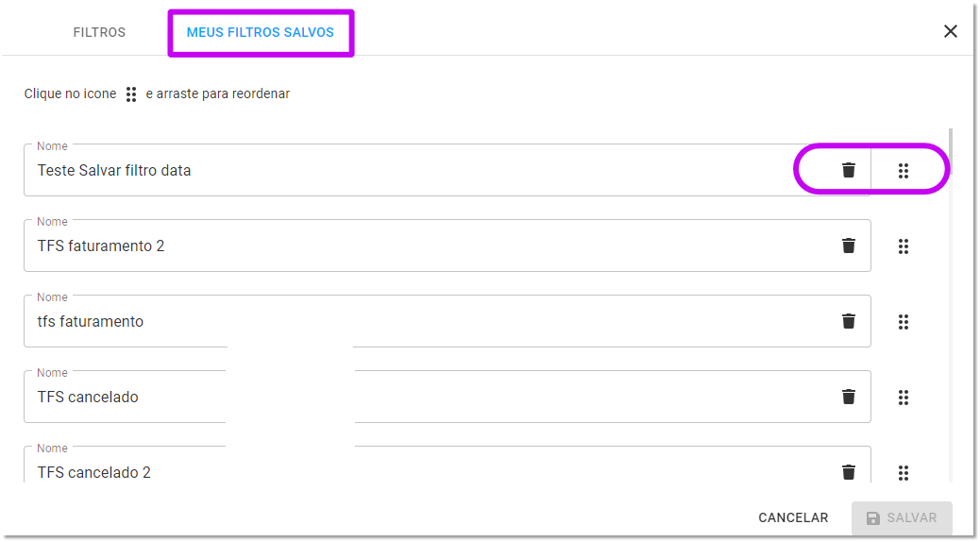980x542 pixels.
Task: Click drag handle next to "TFS cancelado 2"
Action: (x=904, y=473)
